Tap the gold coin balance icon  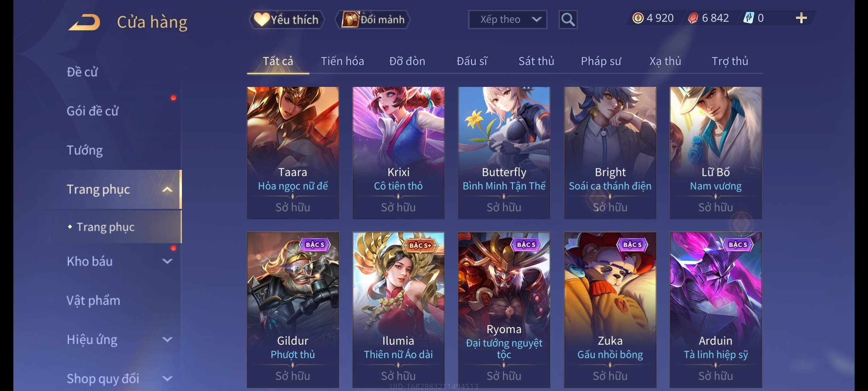coord(638,18)
